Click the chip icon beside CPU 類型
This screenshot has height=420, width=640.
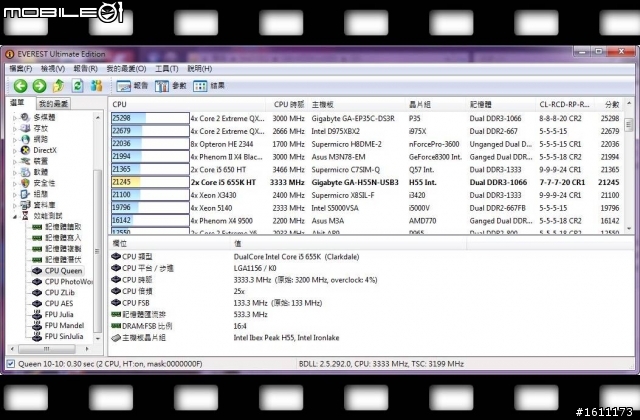(116, 257)
